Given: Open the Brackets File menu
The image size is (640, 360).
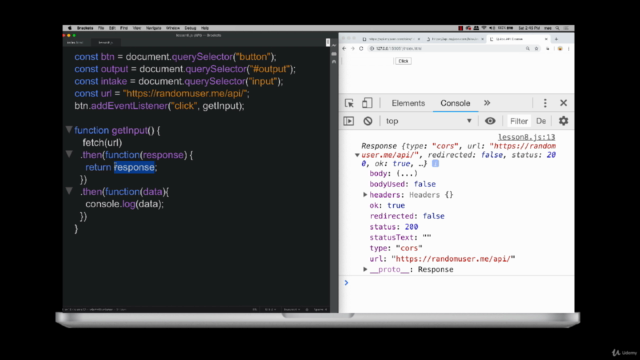Looking at the screenshot, I should pos(101,28).
